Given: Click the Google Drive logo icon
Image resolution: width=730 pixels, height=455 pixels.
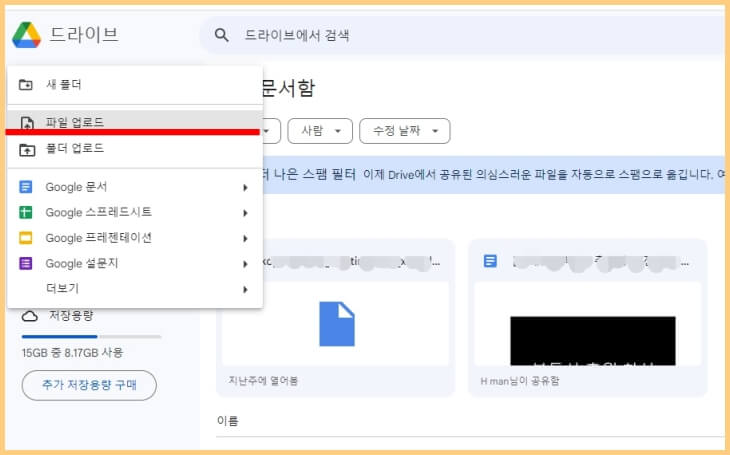Looking at the screenshot, I should click(x=27, y=35).
